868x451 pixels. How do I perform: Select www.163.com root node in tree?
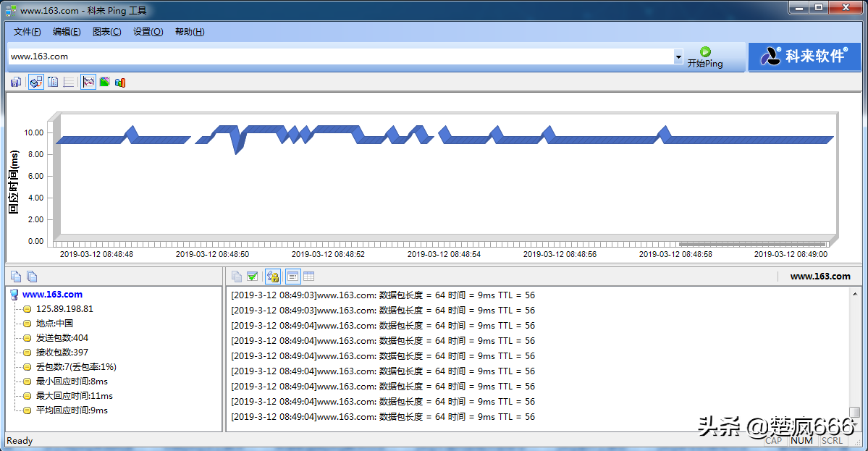point(52,295)
